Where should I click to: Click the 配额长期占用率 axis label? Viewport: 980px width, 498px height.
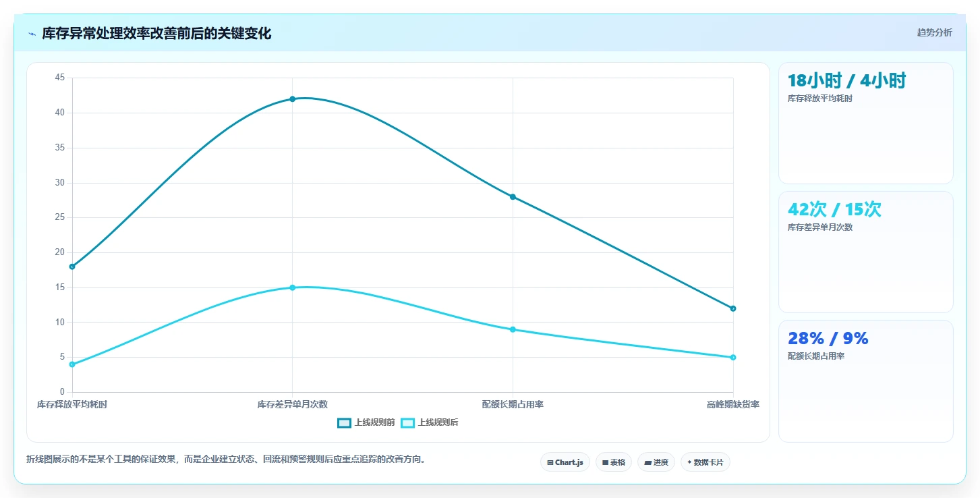[513, 405]
